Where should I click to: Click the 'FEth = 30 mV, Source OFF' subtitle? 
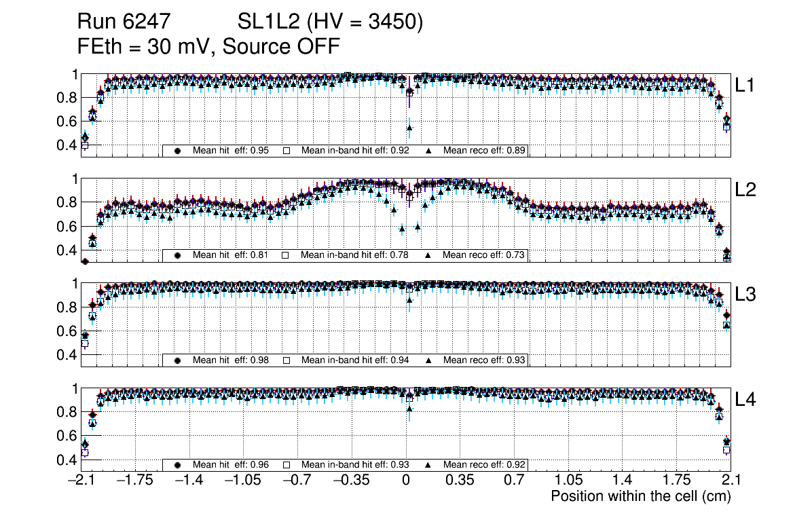(208, 48)
